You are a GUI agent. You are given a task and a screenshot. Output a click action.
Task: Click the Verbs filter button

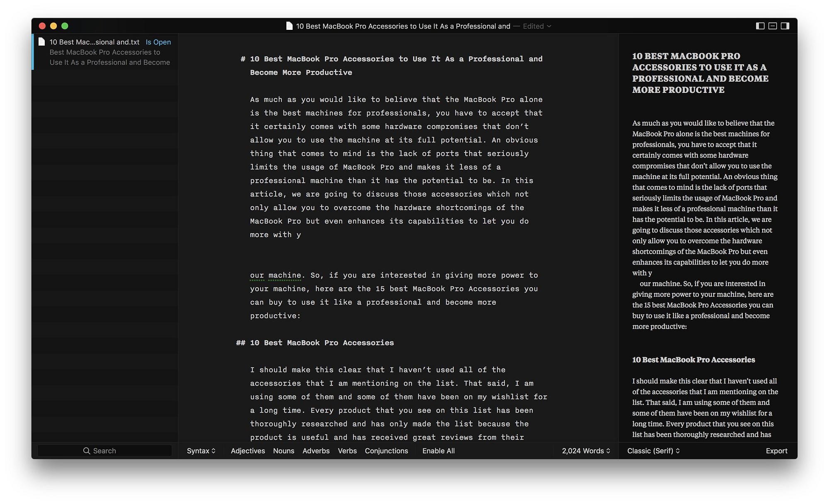347,451
